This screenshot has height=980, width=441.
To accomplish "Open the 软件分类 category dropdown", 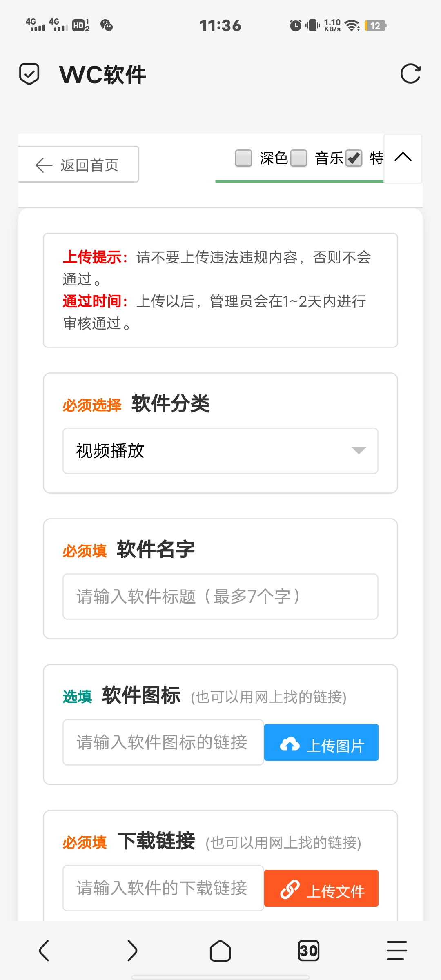I will tap(220, 451).
